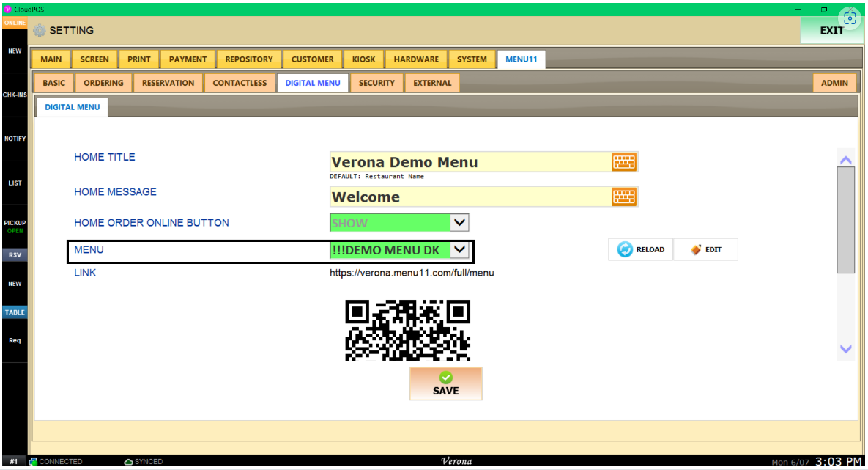
Task: Expand the Home Order Online Button dropdown
Action: click(x=459, y=222)
